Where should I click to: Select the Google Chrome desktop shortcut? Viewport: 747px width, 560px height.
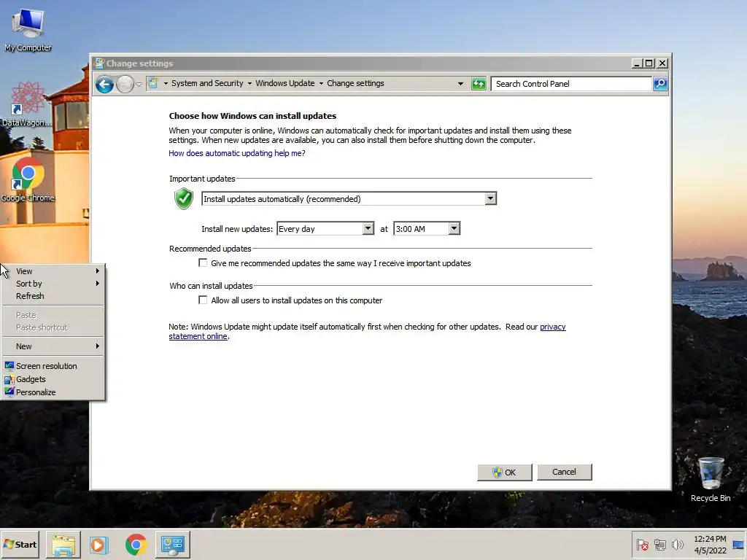pos(28,179)
